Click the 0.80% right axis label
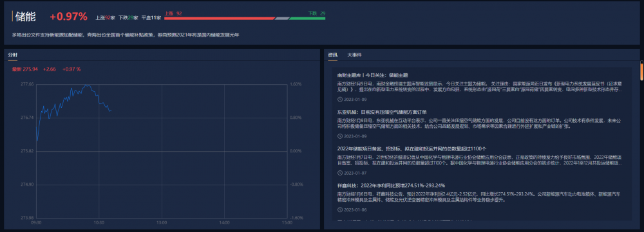This screenshot has width=644, height=232. [x=296, y=118]
